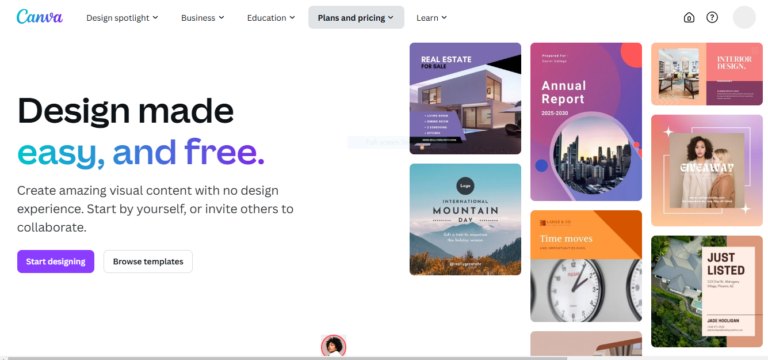Expand the Business menu
The height and width of the screenshot is (360, 768).
tap(202, 18)
